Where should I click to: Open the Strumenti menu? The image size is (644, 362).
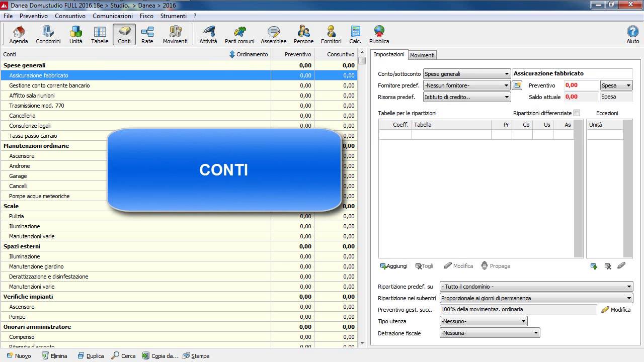(174, 16)
